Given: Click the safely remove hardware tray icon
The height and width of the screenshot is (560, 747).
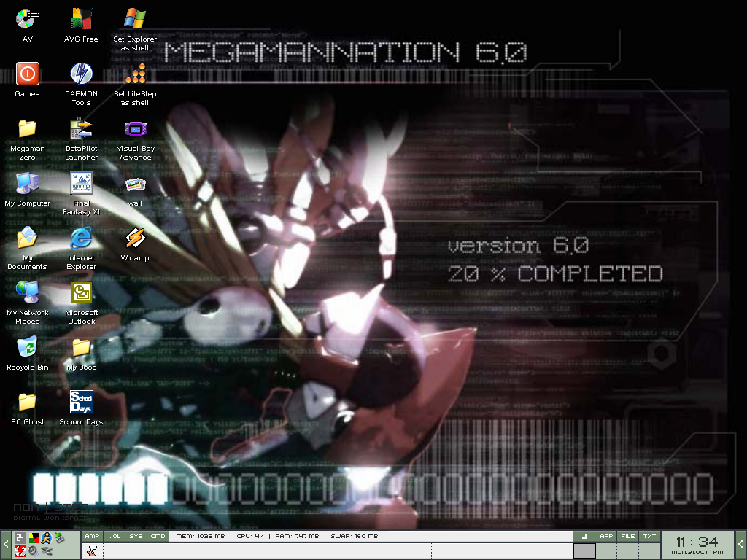Looking at the screenshot, I should (59, 538).
